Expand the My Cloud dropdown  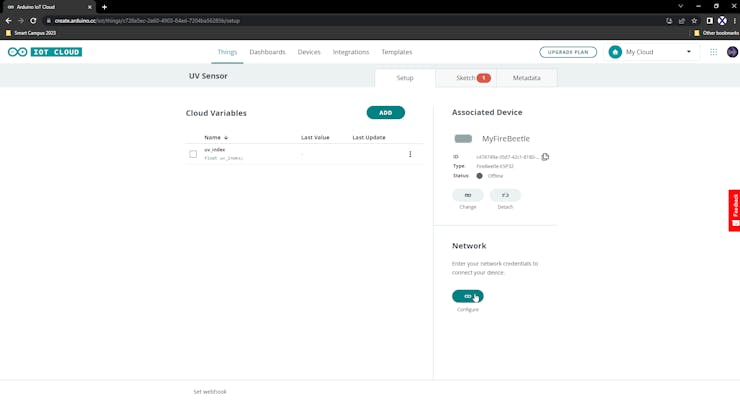coord(651,52)
